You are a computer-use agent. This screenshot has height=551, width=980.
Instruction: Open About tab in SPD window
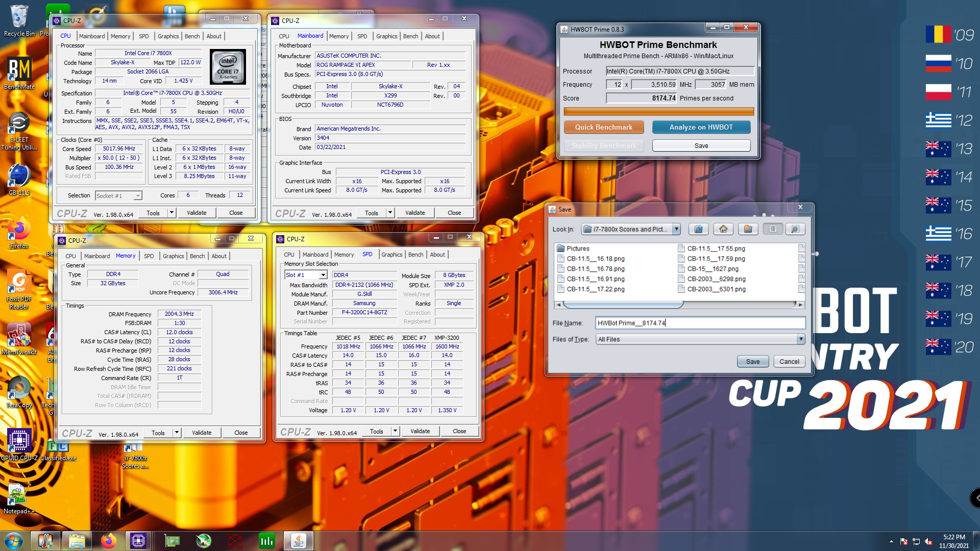pyautogui.click(x=437, y=255)
